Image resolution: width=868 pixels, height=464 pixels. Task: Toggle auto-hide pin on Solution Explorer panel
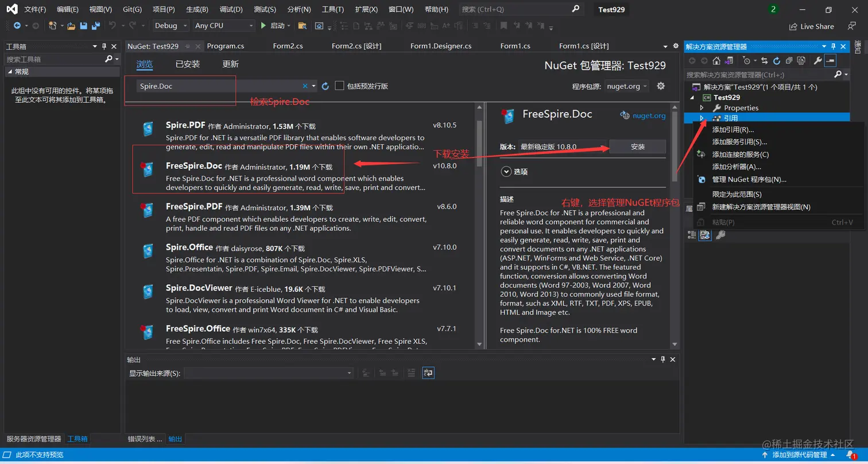pos(834,47)
